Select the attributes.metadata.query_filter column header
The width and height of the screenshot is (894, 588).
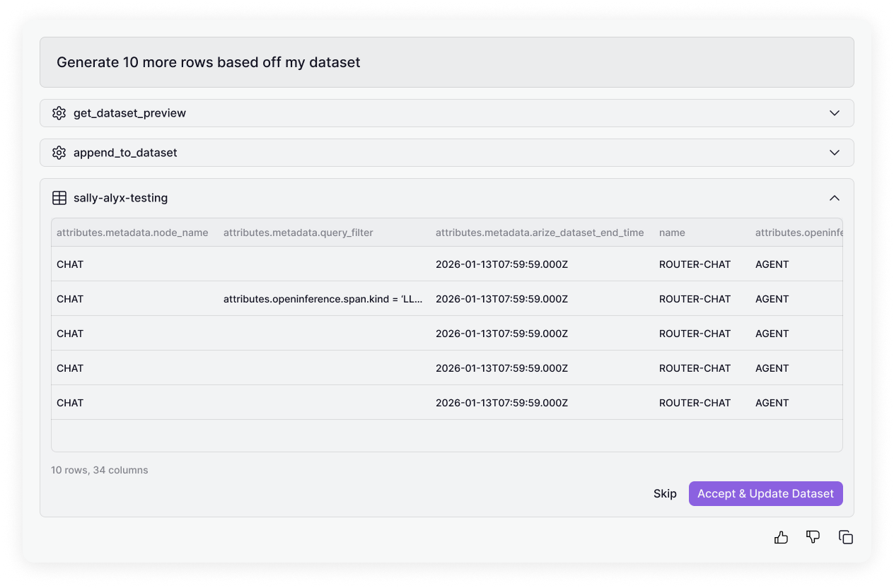(298, 233)
